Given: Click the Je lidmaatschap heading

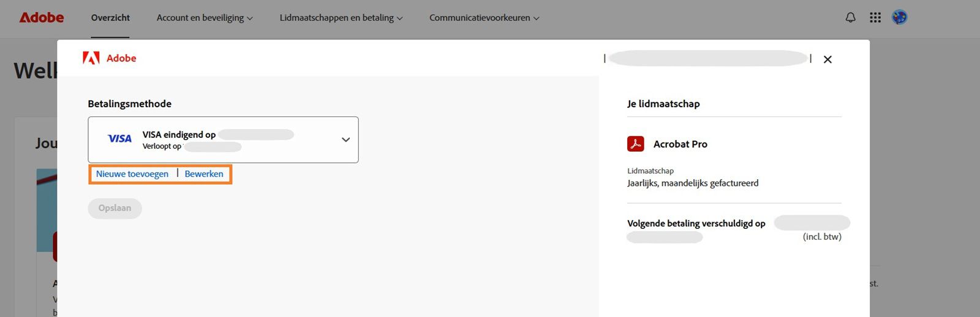Looking at the screenshot, I should point(663,103).
